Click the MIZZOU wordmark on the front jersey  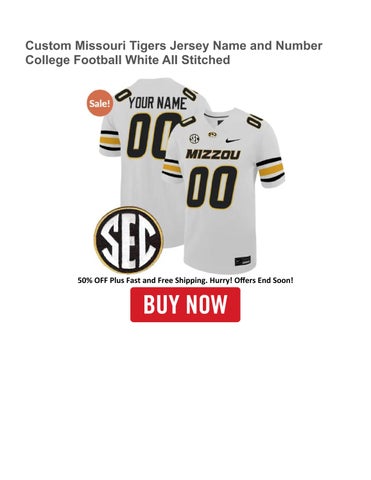213,154
